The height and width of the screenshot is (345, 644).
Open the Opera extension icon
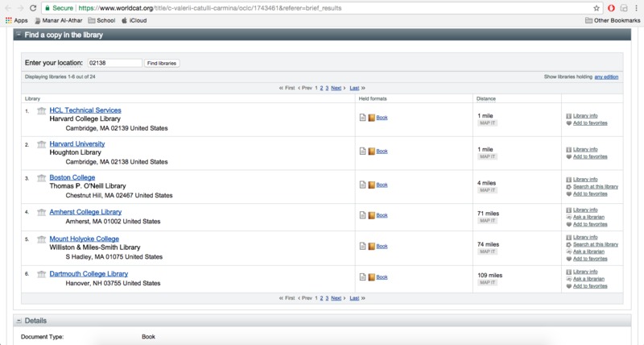[x=611, y=8]
